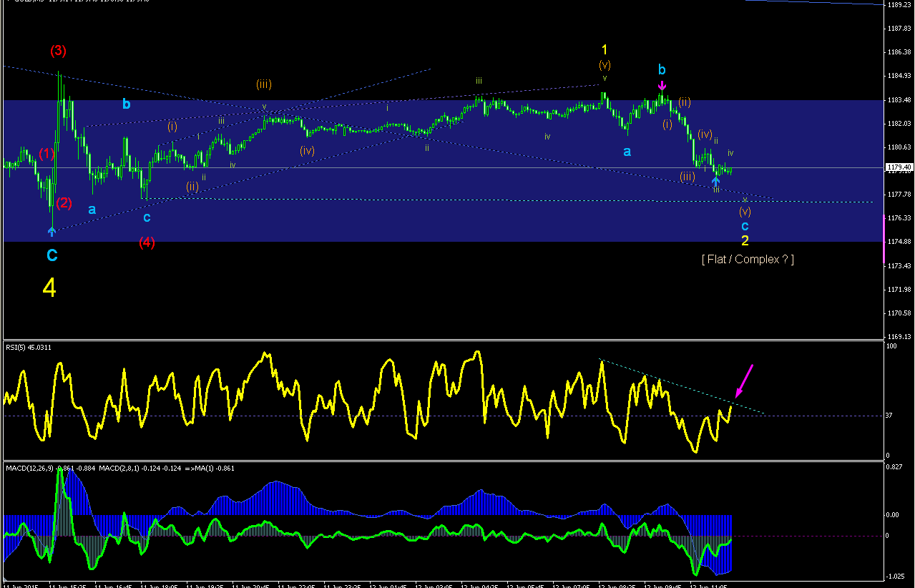
Task: Select the yellow 2 label above Flat / Complex
Action: click(x=745, y=241)
